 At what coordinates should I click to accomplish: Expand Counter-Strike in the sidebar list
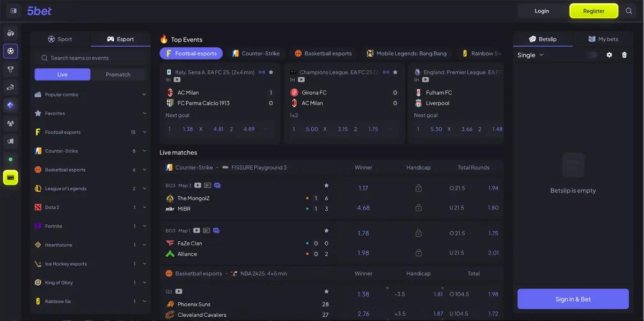(90, 151)
